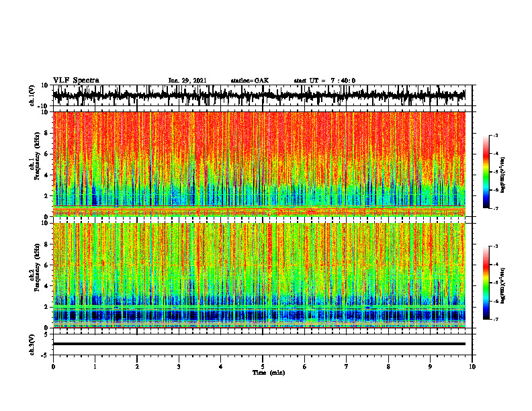Click the "5" tick on ch.3(V) axis
Screen dimensions: 532x411
tap(47, 334)
